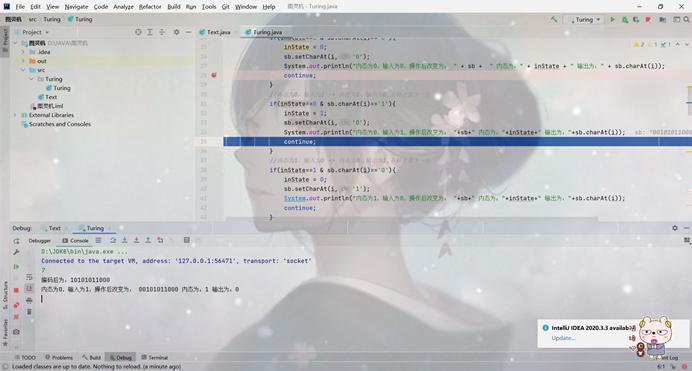Image resolution: width=692 pixels, height=371 pixels.
Task: Run Turing with the green play button
Action: point(613,19)
